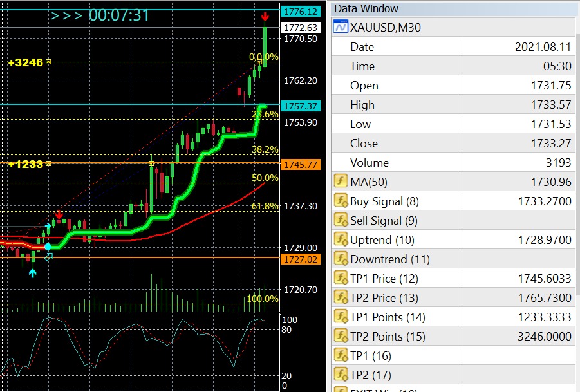The image size is (580, 392).
Task: Click the MA(50) indicator icon
Action: 341,182
